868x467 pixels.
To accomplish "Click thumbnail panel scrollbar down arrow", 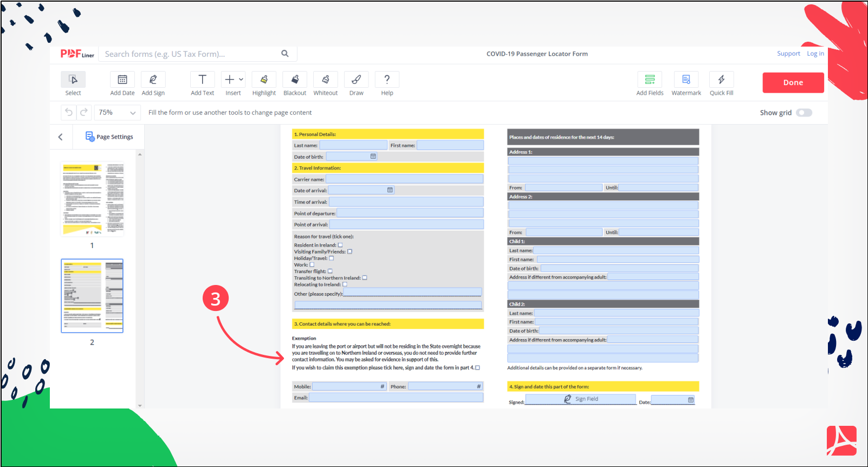I will pos(140,405).
